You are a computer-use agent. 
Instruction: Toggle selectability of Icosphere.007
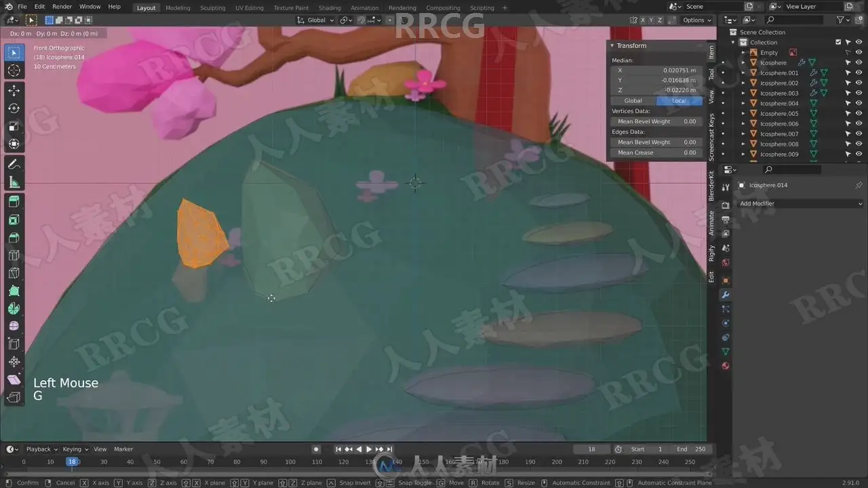848,134
